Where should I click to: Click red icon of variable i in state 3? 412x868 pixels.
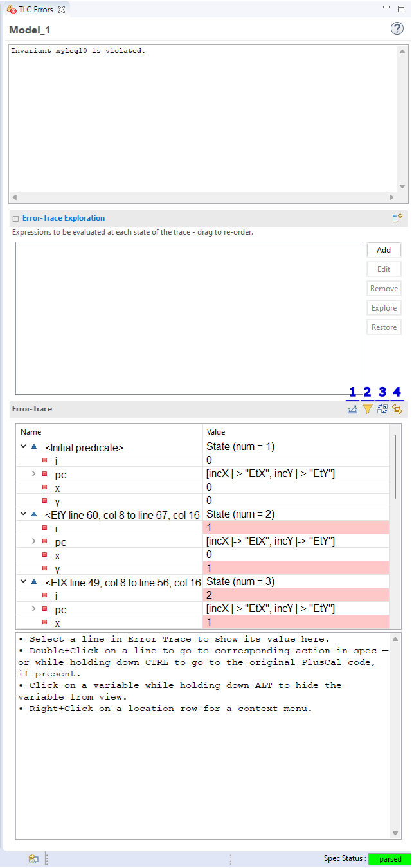[44, 595]
